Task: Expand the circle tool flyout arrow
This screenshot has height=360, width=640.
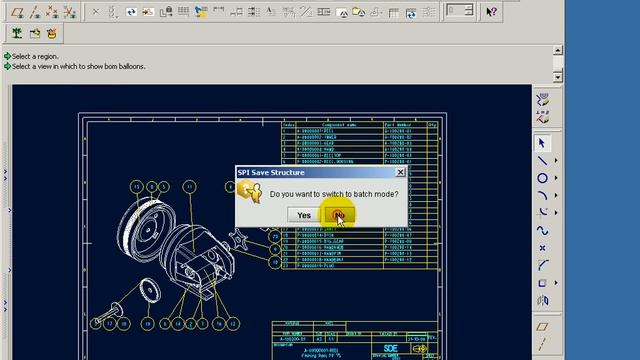Action: coord(556,178)
